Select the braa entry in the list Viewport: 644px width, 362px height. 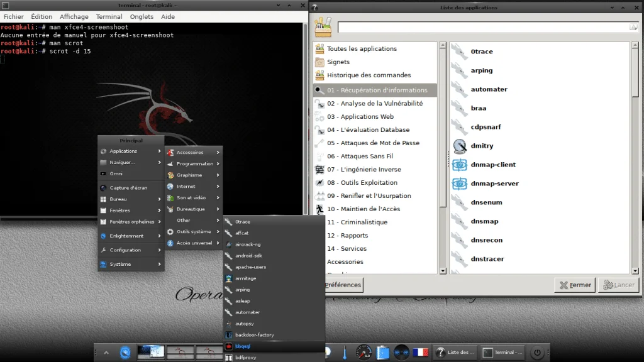click(540, 108)
